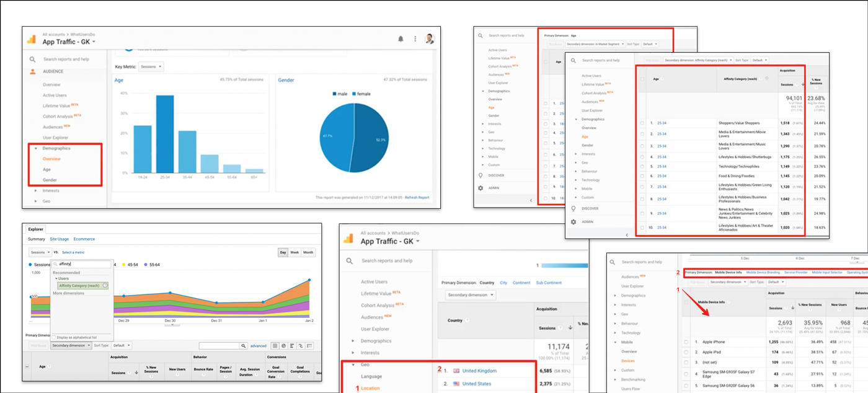Click the male legend color swatch

click(x=335, y=94)
